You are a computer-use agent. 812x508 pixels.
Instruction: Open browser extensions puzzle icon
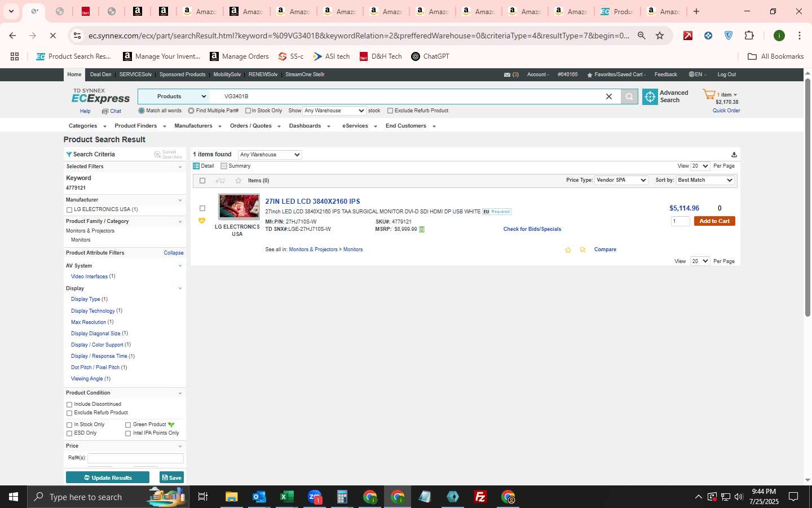pyautogui.click(x=749, y=36)
